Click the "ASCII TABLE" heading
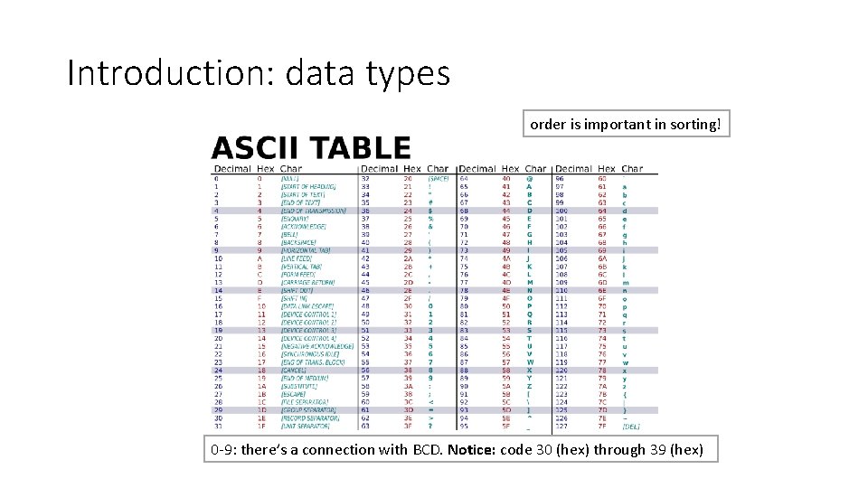This screenshot has width=868, height=488. [x=311, y=147]
